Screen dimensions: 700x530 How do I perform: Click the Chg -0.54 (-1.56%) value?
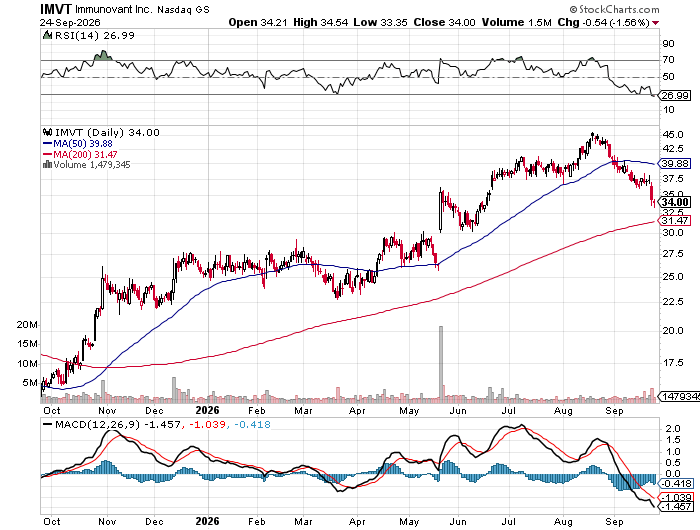pyautogui.click(x=603, y=22)
